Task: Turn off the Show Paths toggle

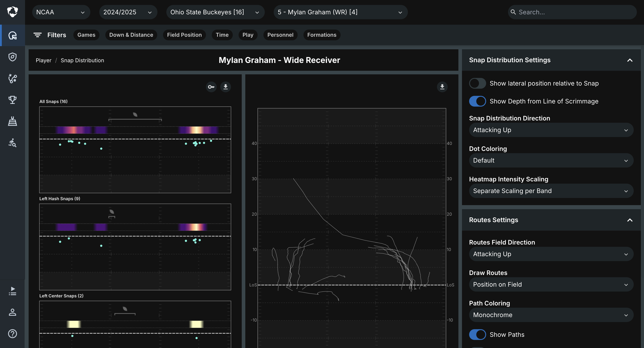Action: [x=477, y=335]
